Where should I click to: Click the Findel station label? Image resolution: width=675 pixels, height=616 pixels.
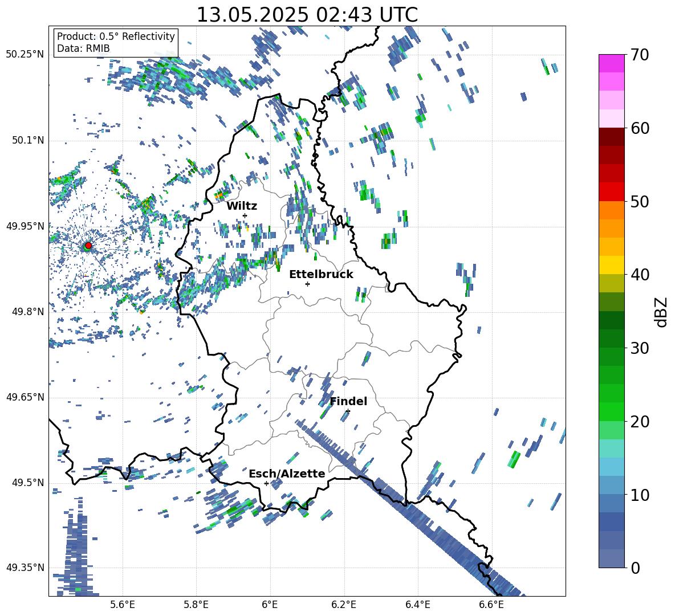[x=348, y=401]
